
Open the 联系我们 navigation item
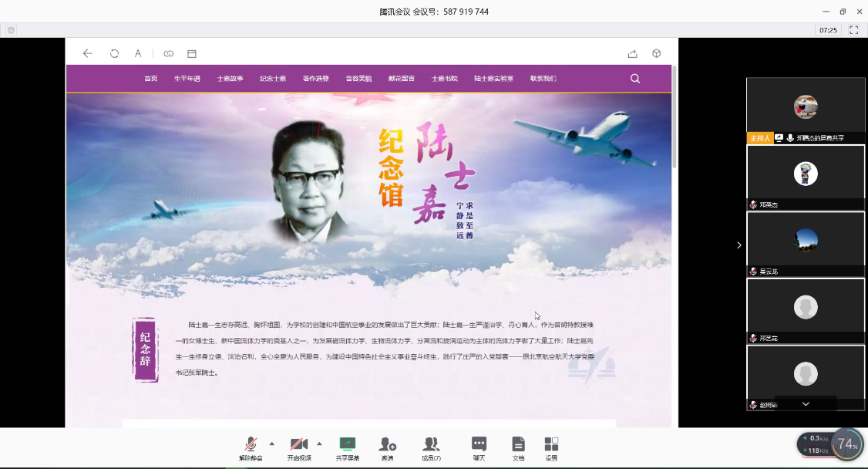coord(543,79)
